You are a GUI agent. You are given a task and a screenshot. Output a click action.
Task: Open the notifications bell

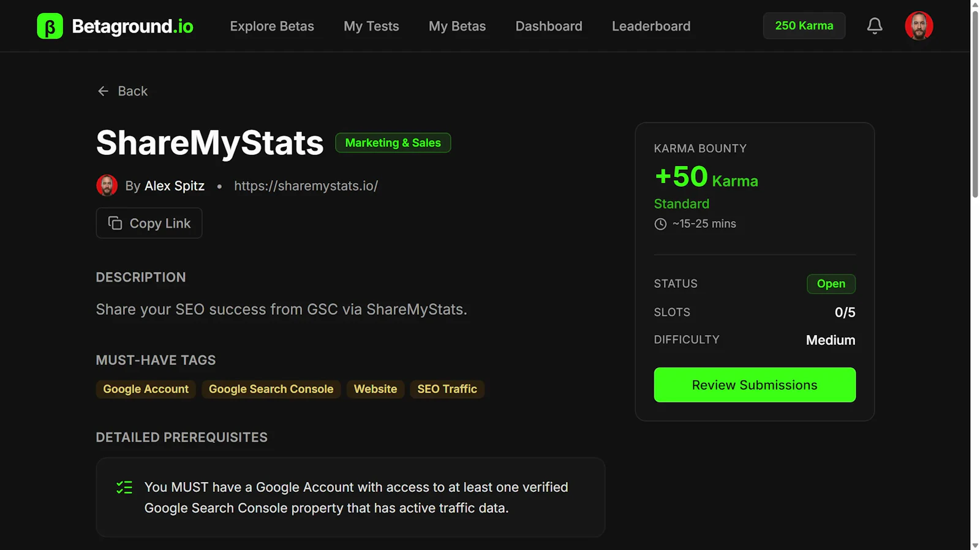click(x=875, y=26)
